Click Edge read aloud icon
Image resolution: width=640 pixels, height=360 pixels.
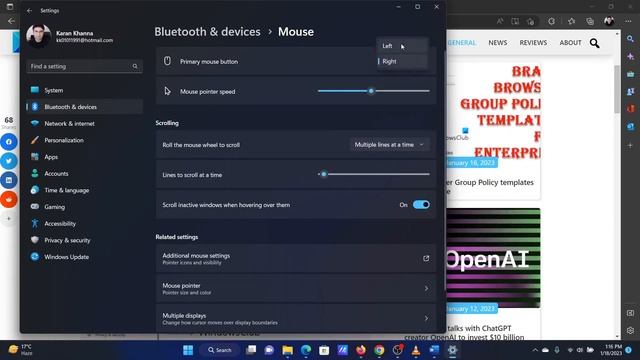click(x=500, y=21)
